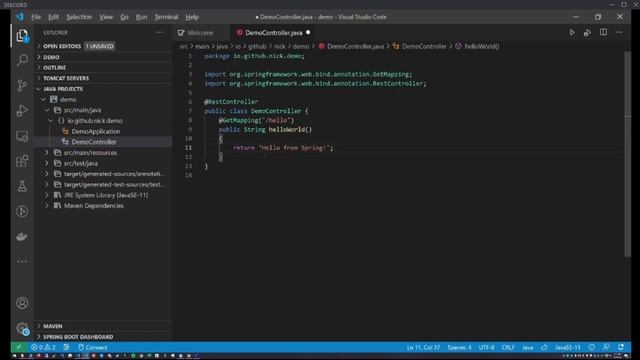Open the Selection menu

(79, 17)
